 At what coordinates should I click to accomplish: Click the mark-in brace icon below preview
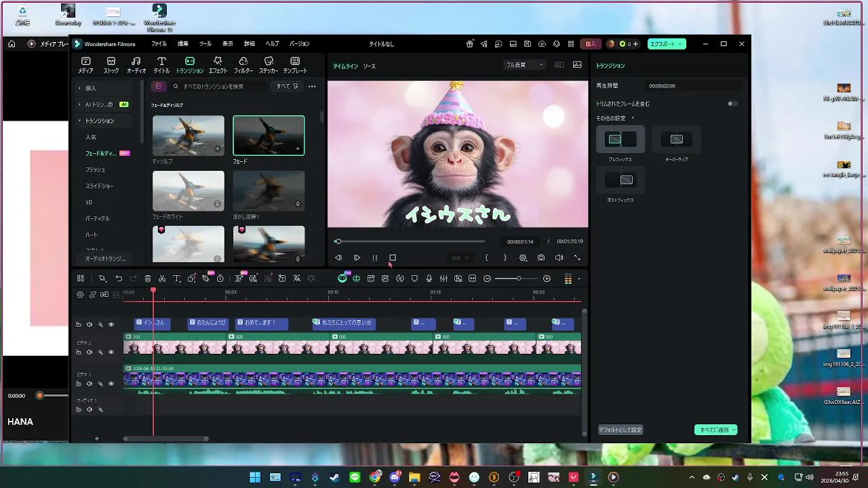[486, 258]
